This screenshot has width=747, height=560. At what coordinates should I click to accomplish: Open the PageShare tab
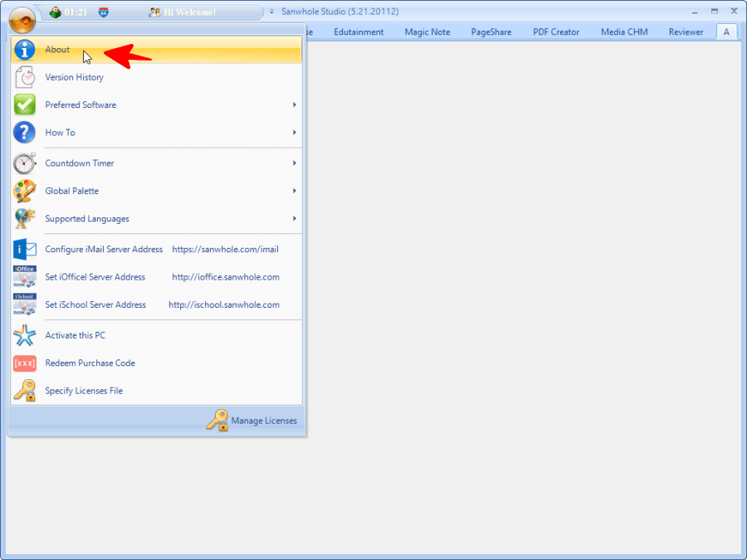coord(491,32)
